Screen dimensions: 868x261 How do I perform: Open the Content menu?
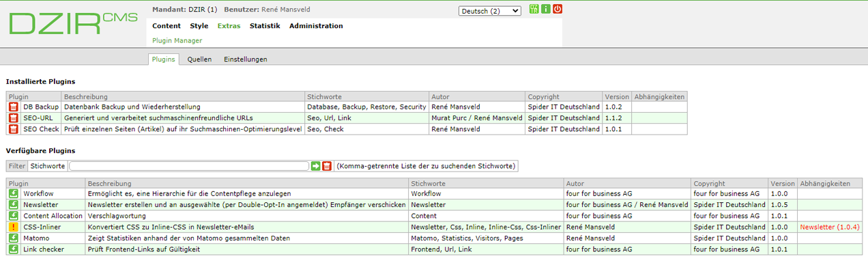click(167, 26)
